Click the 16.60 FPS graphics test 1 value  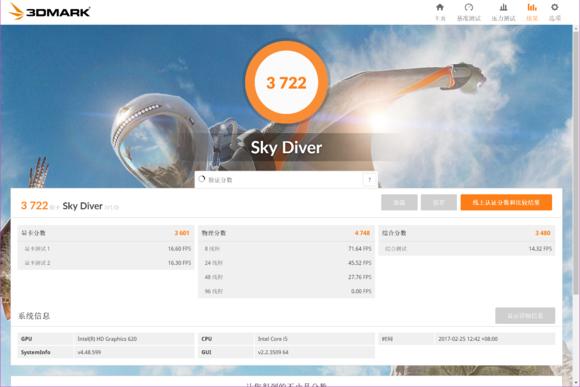tap(179, 249)
